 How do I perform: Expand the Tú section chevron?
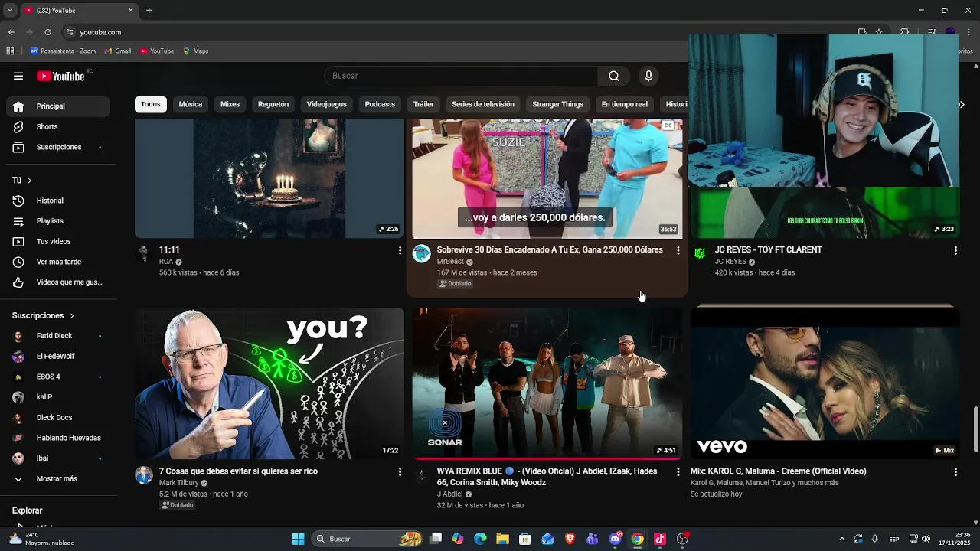(29, 181)
